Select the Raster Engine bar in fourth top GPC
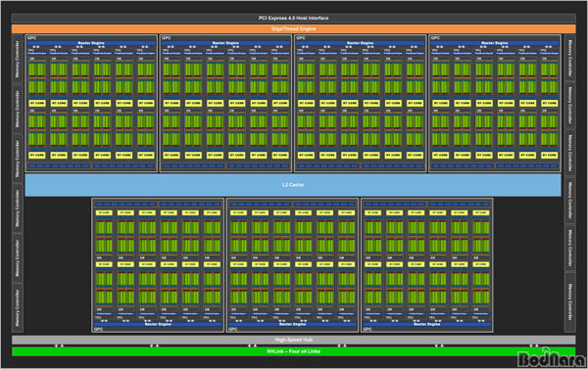The width and height of the screenshot is (588, 369). coord(495,43)
